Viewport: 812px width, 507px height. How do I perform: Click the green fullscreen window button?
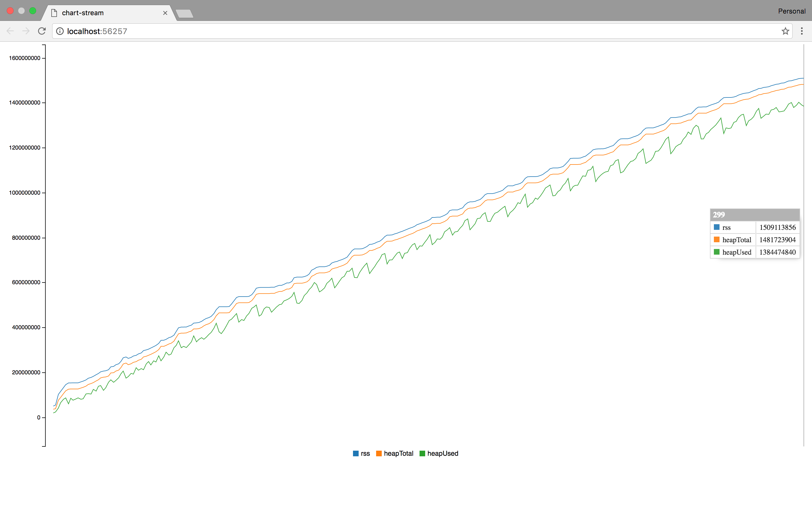pos(32,11)
